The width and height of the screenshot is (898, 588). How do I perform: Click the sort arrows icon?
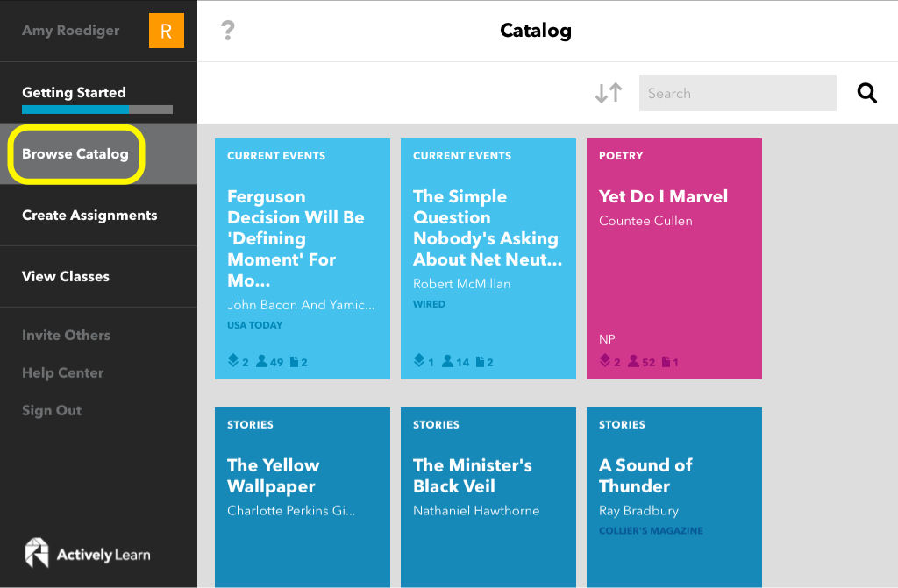[x=609, y=93]
